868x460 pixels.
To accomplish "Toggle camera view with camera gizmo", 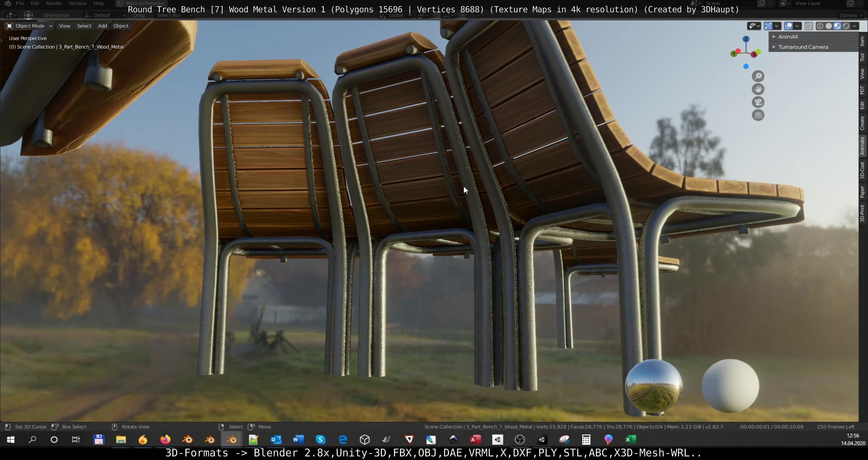I will [x=758, y=102].
